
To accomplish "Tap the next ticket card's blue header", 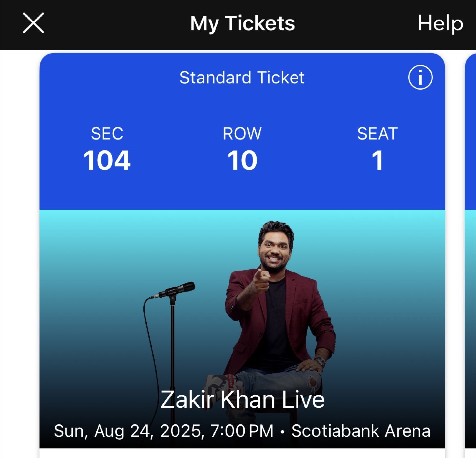I will point(471,132).
